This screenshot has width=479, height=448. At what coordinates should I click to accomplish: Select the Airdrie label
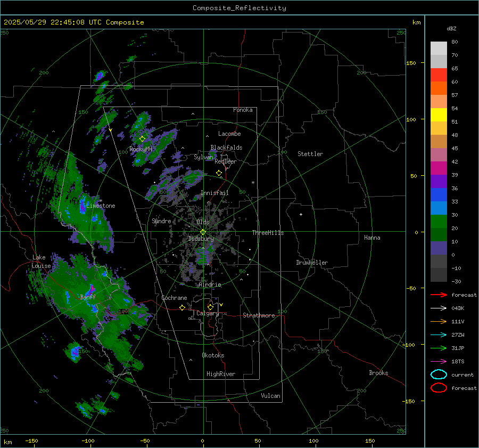pos(210,284)
